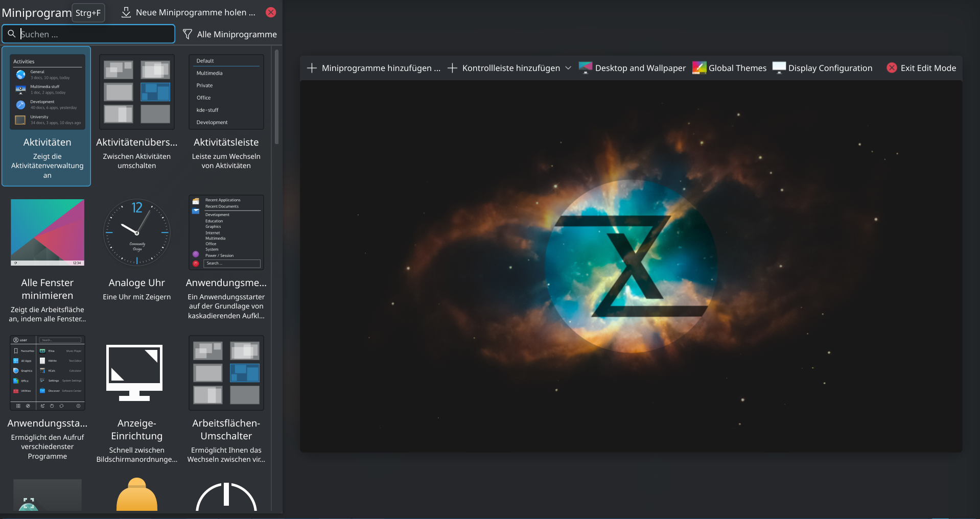Image resolution: width=980 pixels, height=519 pixels.
Task: Click the filter funnel icon
Action: pos(188,34)
